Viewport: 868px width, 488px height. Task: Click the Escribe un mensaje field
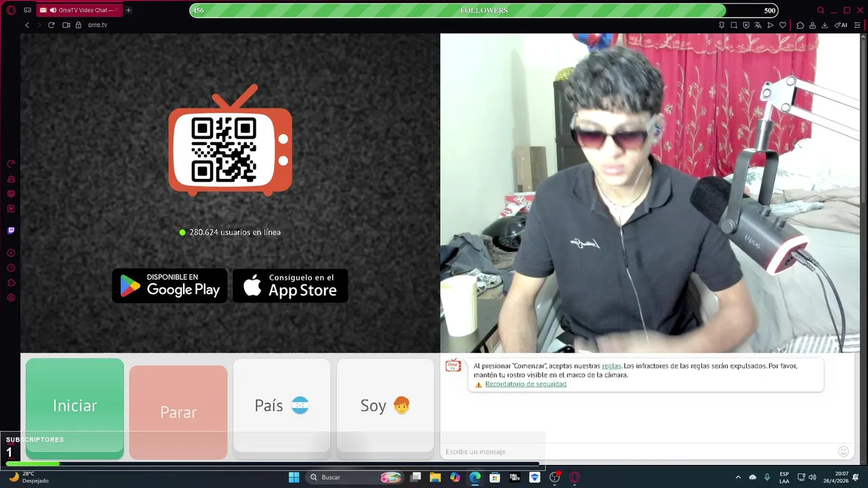637,451
